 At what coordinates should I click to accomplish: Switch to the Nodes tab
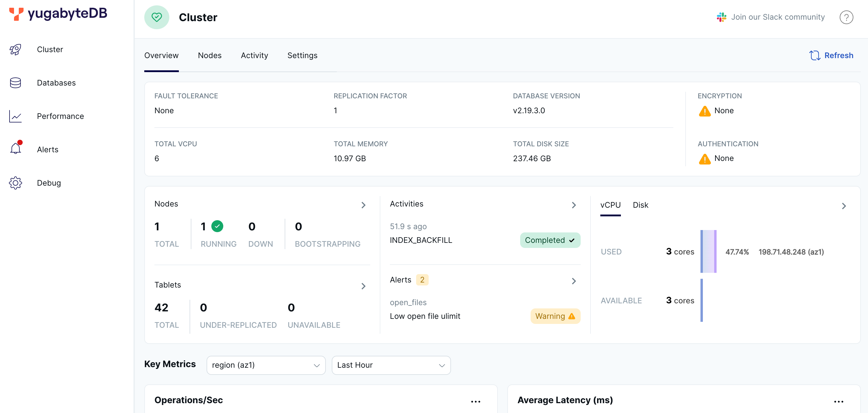[x=210, y=55]
